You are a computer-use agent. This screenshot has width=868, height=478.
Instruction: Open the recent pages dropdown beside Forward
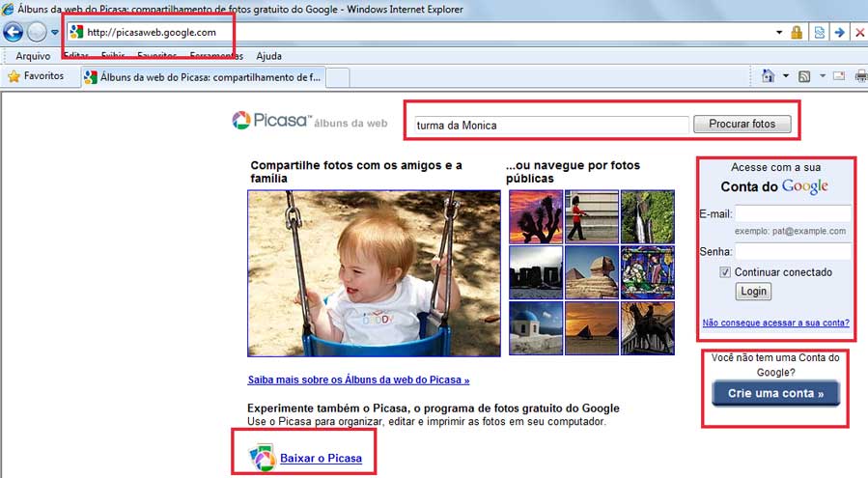click(54, 32)
